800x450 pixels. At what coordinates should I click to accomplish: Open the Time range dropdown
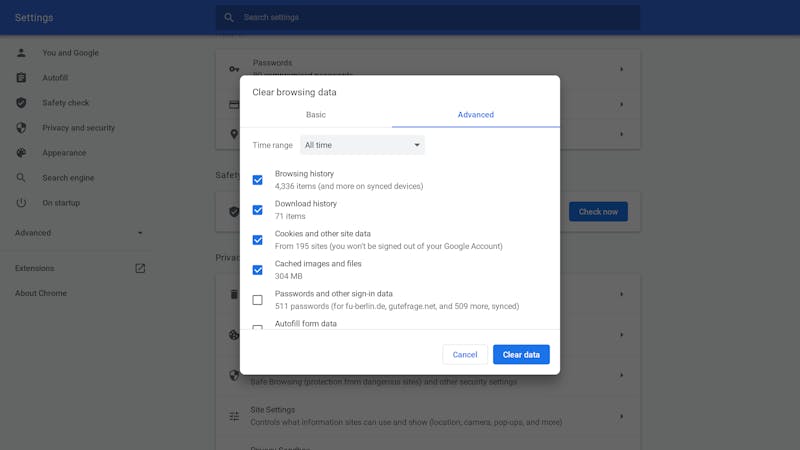362,145
